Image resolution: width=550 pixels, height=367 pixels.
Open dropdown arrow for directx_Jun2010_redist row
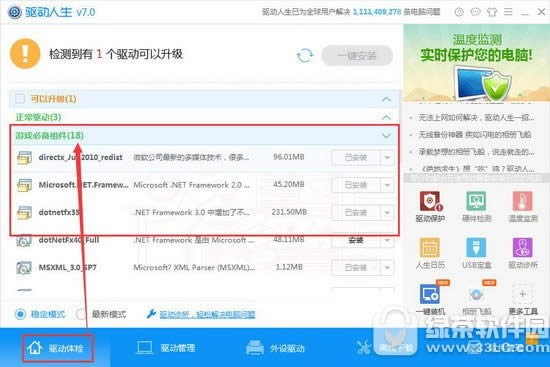(x=387, y=158)
